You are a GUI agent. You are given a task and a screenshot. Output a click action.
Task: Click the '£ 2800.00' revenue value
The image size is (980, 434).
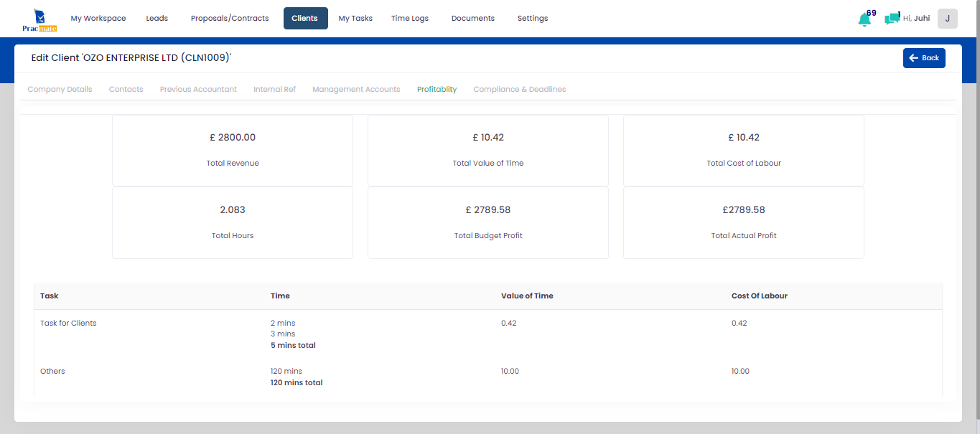pos(233,138)
